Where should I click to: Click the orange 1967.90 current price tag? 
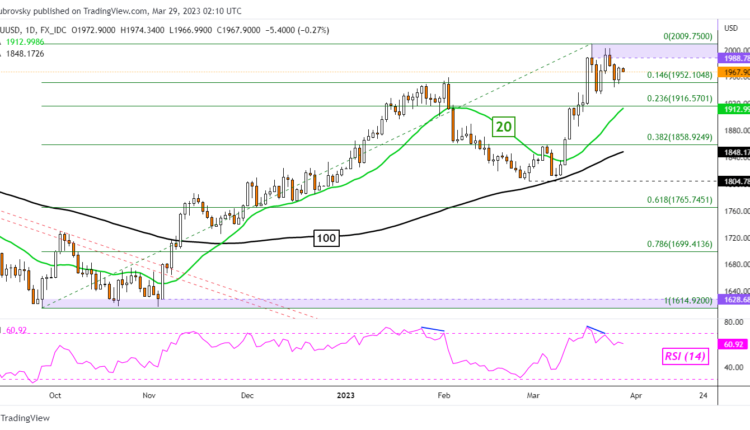coord(733,71)
